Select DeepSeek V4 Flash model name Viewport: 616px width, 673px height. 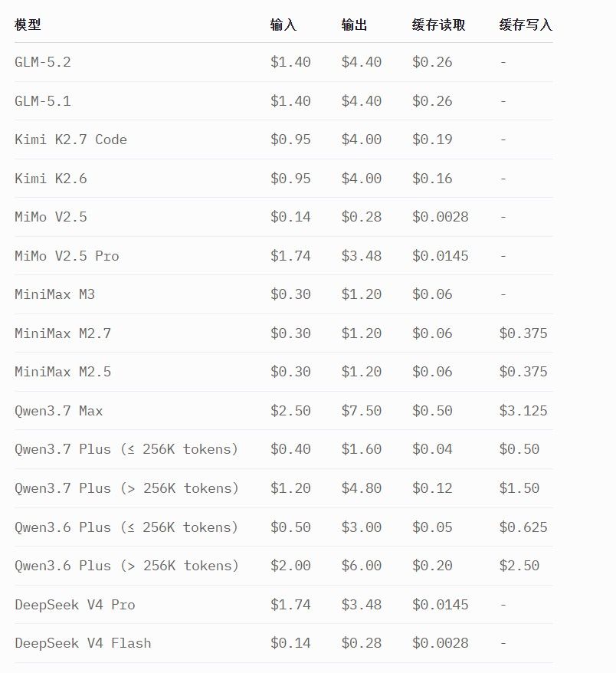83,643
